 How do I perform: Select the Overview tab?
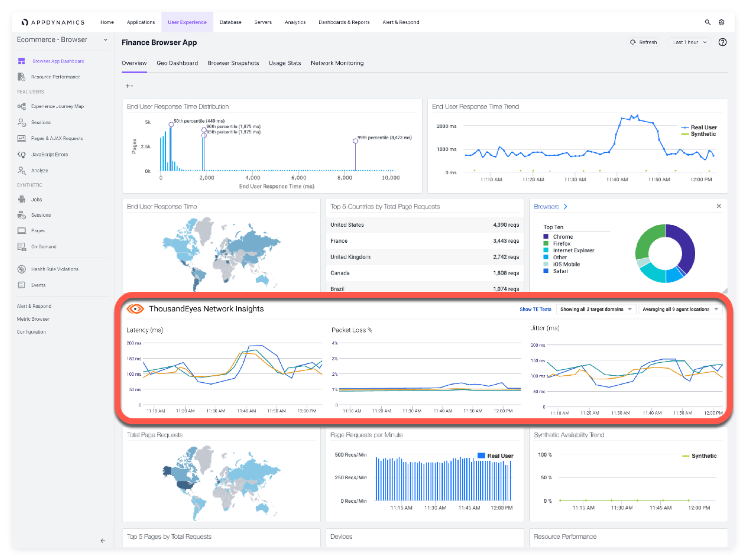tap(134, 63)
